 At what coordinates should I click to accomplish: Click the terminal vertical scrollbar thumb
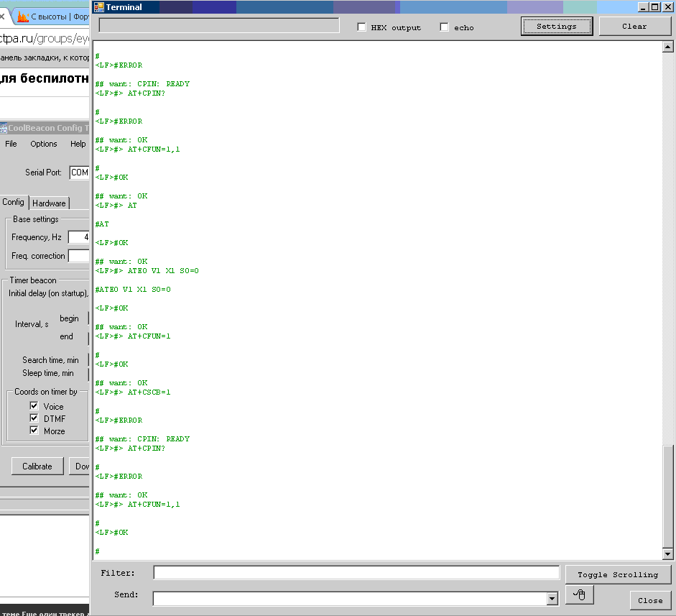tap(667, 496)
